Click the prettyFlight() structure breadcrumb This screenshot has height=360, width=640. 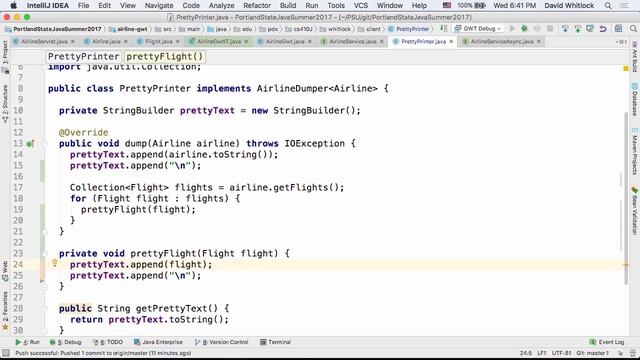(164, 57)
